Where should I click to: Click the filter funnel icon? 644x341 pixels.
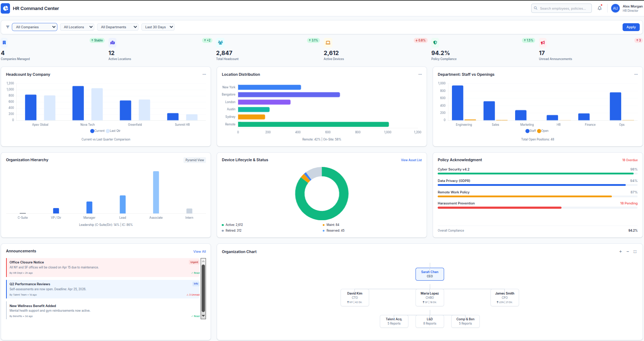pyautogui.click(x=7, y=27)
